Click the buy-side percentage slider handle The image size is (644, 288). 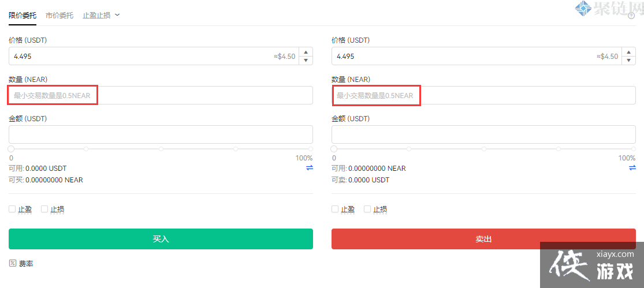click(x=11, y=149)
